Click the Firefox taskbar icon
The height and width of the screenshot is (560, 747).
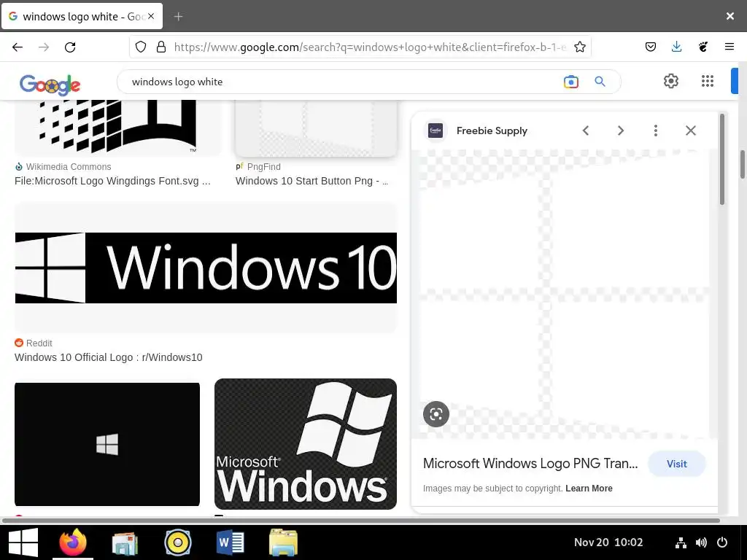point(73,542)
